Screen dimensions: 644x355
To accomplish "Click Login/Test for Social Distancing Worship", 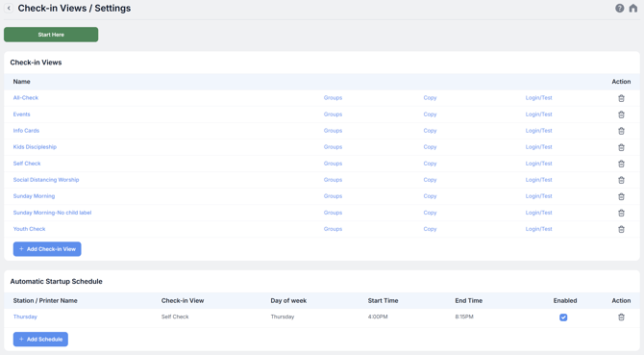I will (539, 180).
